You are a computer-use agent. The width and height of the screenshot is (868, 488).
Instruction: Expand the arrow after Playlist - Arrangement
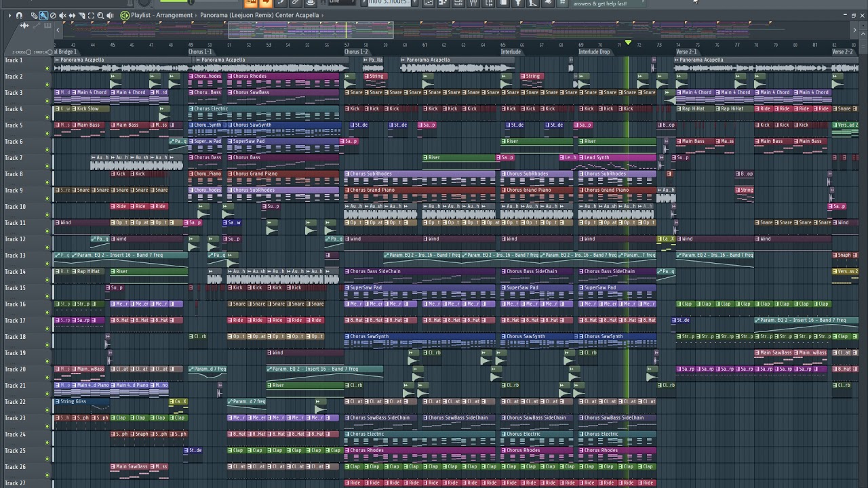[x=196, y=15]
